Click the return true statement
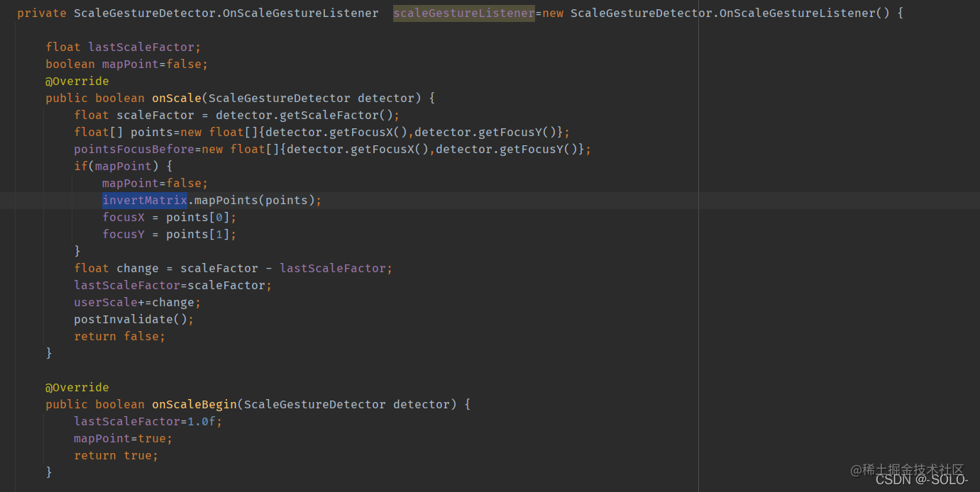 pos(116,455)
